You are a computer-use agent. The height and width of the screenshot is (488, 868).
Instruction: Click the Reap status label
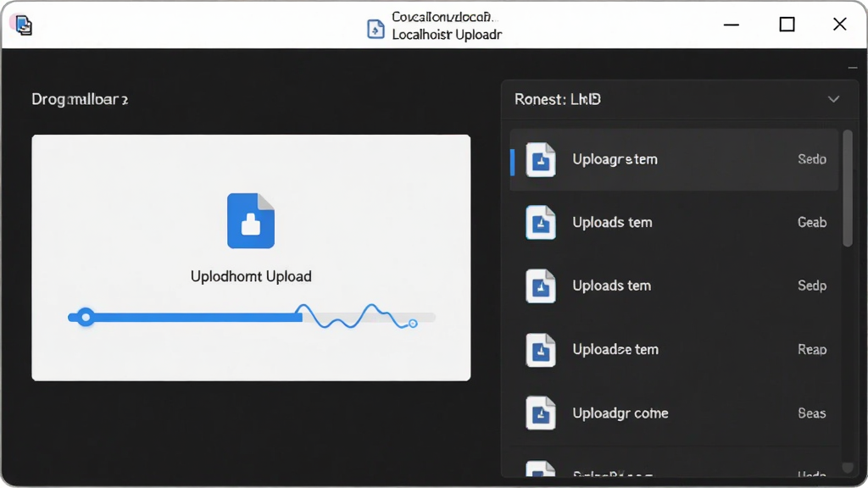(811, 350)
